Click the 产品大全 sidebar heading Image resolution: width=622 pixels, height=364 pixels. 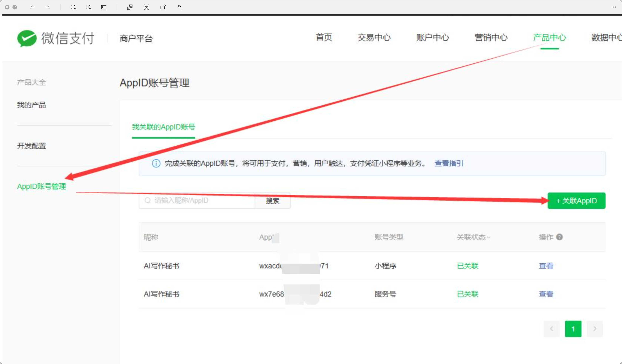click(31, 82)
